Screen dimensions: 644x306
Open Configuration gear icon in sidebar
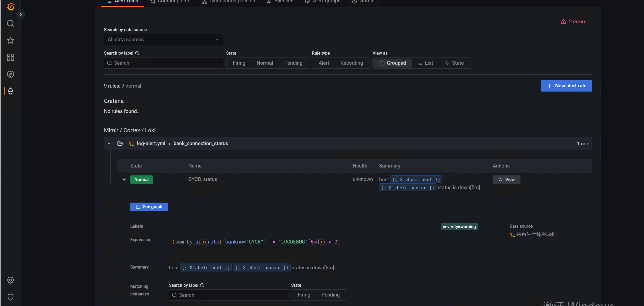point(11,280)
